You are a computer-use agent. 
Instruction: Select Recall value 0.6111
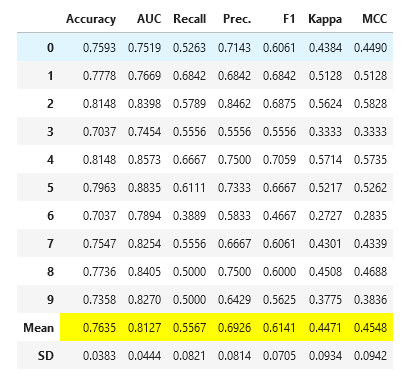[x=189, y=188]
